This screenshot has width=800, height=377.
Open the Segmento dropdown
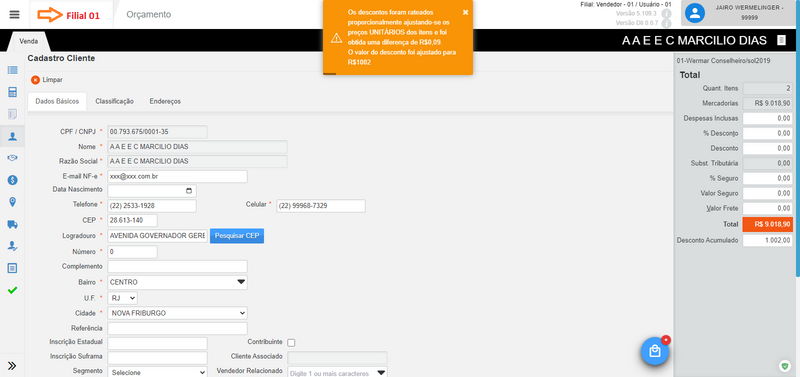158,372
